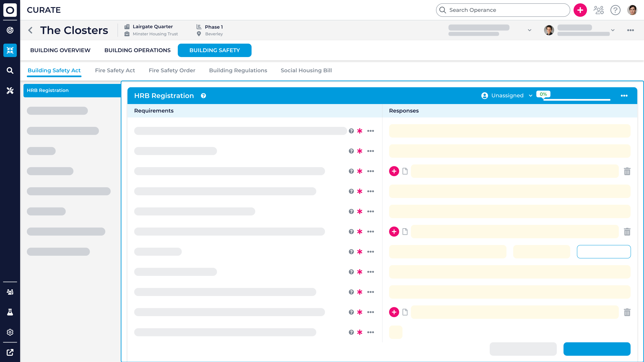This screenshot has width=644, height=362.
Task: Click the delete trash icon on row 10
Action: (627, 312)
